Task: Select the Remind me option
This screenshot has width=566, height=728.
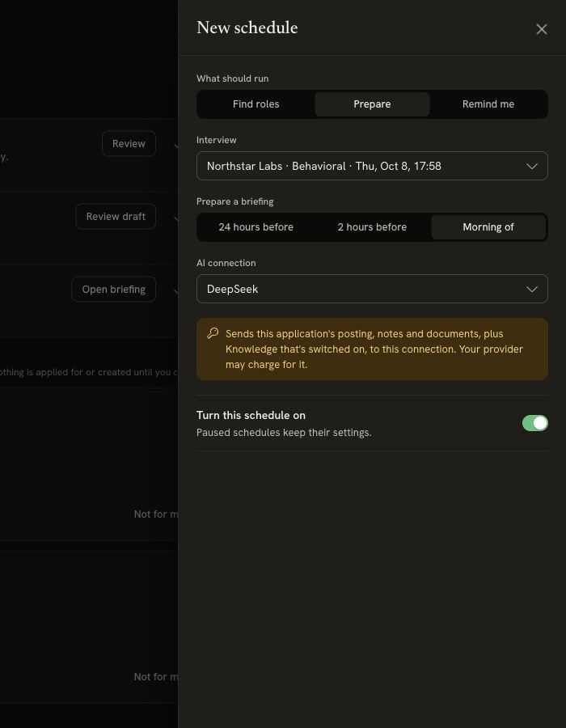Action: pyautogui.click(x=488, y=104)
